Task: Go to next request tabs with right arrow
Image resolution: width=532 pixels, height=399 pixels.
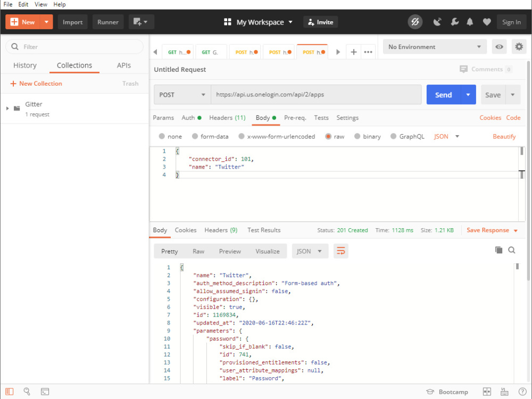Action: tap(338, 52)
